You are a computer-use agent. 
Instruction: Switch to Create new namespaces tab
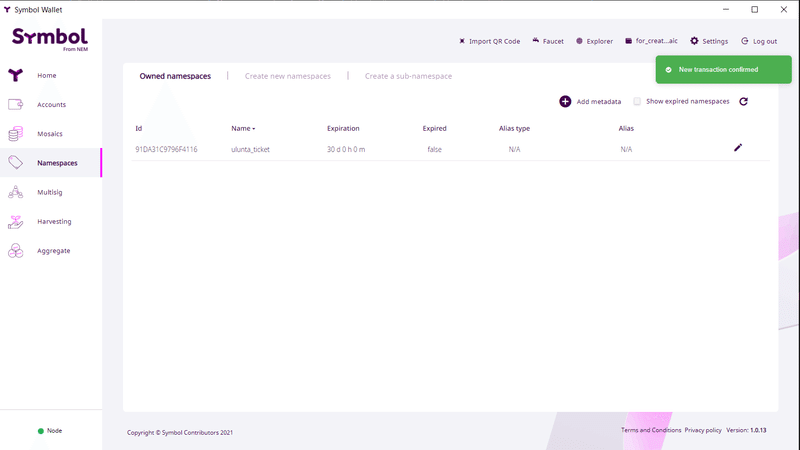click(x=288, y=76)
